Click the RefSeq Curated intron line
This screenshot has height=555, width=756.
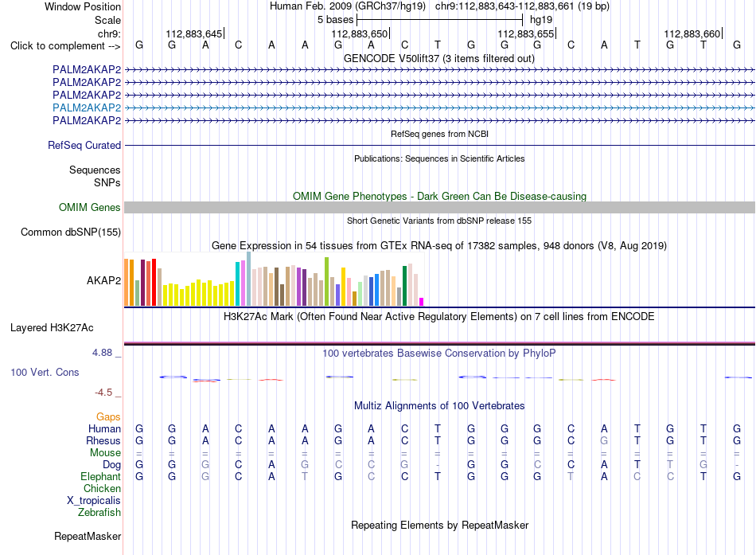click(440, 145)
